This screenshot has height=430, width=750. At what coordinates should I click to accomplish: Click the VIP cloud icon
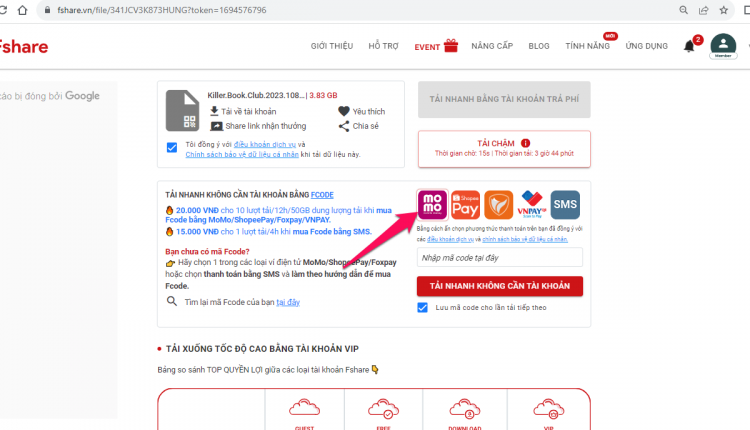point(549,408)
